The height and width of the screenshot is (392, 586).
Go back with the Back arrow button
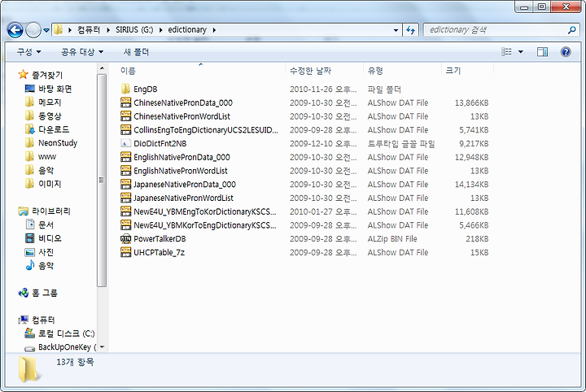pos(15,30)
